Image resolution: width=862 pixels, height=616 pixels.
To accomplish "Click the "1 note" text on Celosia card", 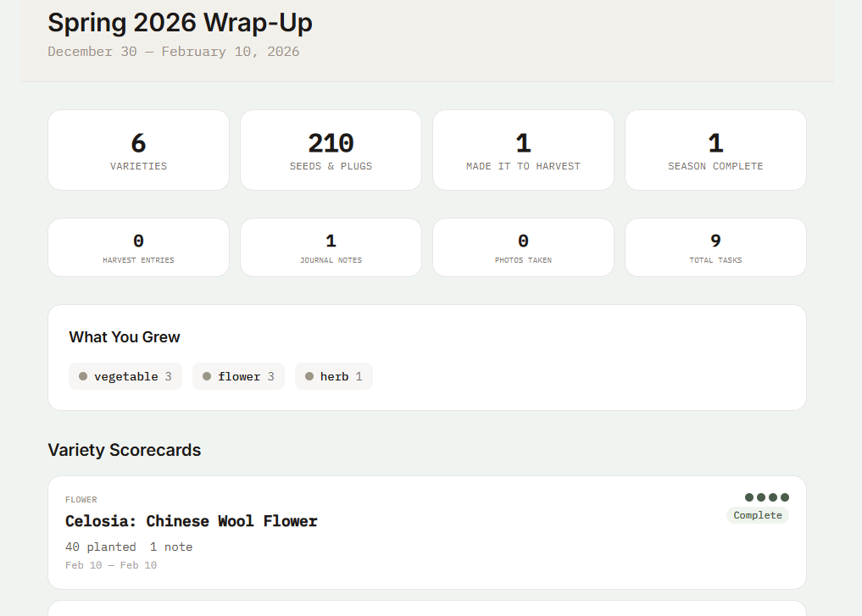I will click(x=171, y=547).
